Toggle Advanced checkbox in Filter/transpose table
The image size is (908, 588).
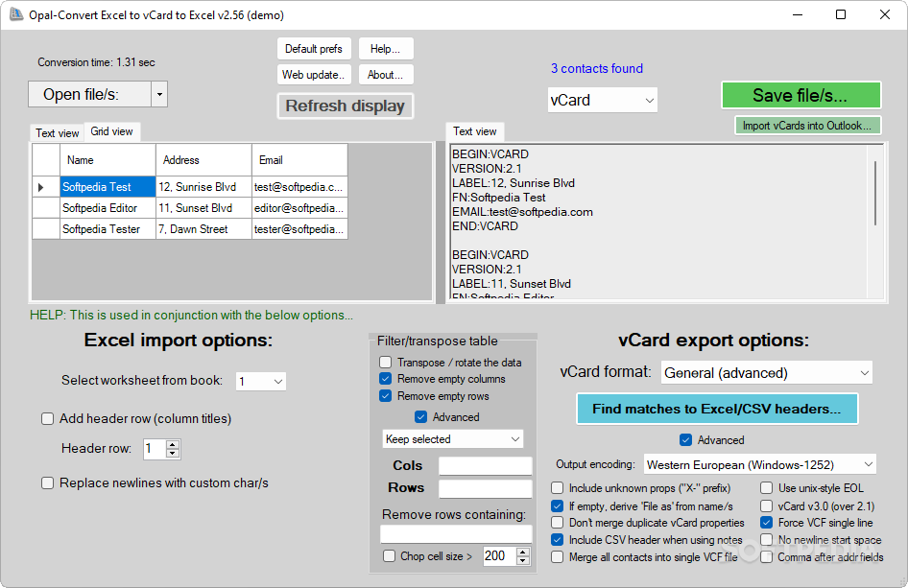tap(421, 416)
